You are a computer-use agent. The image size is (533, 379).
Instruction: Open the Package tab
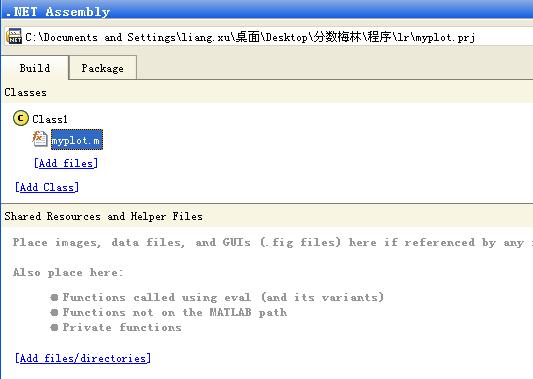coord(103,68)
